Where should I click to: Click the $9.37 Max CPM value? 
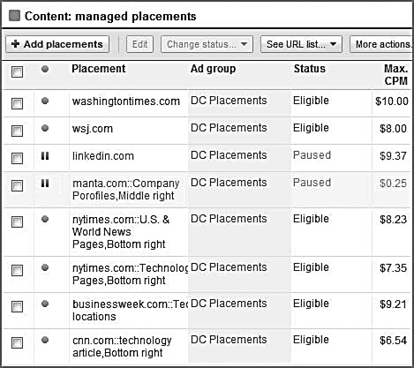point(393,156)
